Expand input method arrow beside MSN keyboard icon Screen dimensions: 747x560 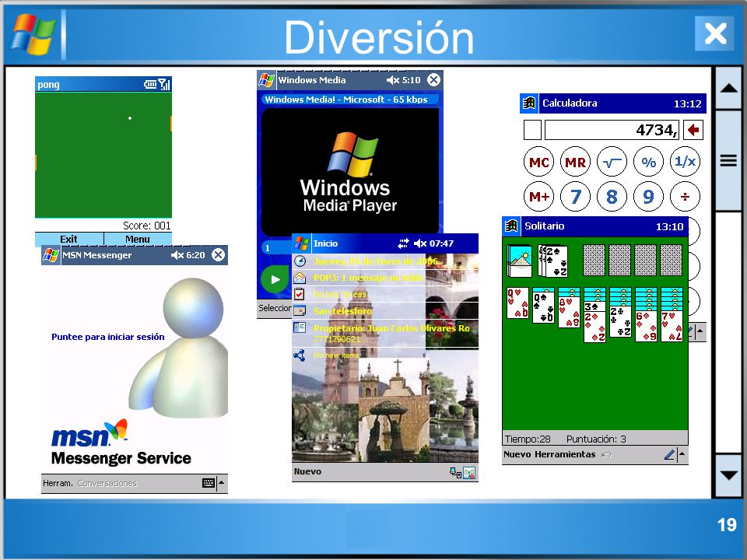click(222, 483)
